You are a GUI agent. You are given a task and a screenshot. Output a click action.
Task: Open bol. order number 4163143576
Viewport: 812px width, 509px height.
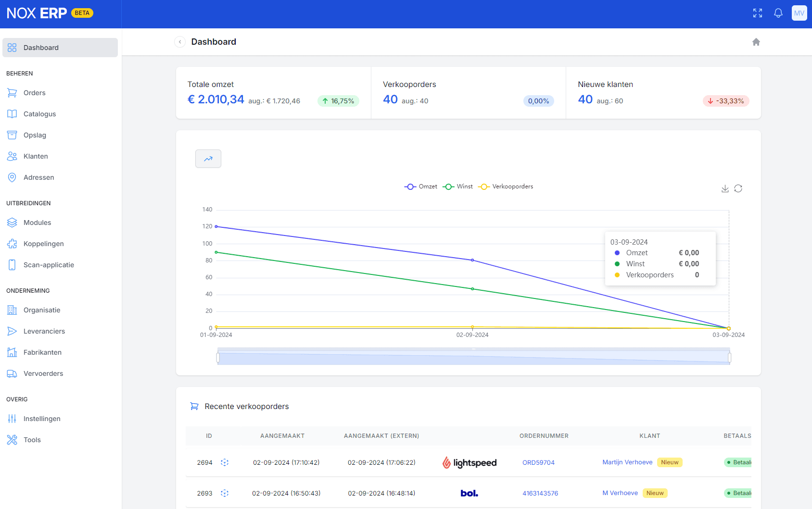pyautogui.click(x=540, y=493)
